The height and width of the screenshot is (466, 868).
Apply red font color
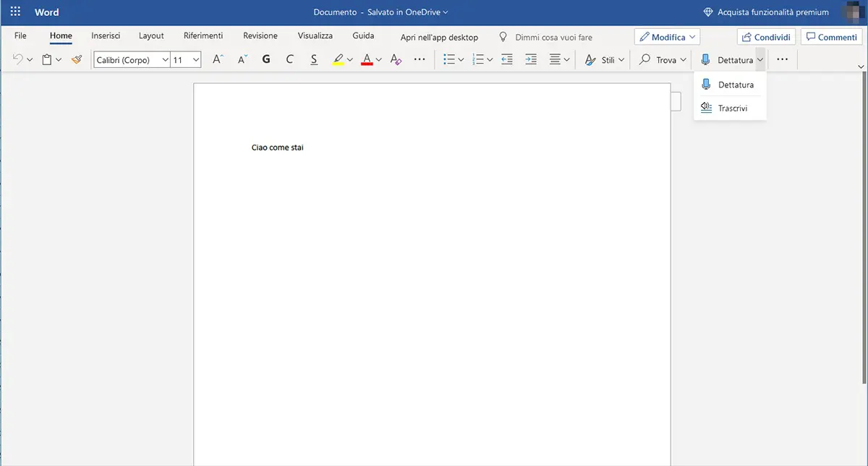pos(367,60)
